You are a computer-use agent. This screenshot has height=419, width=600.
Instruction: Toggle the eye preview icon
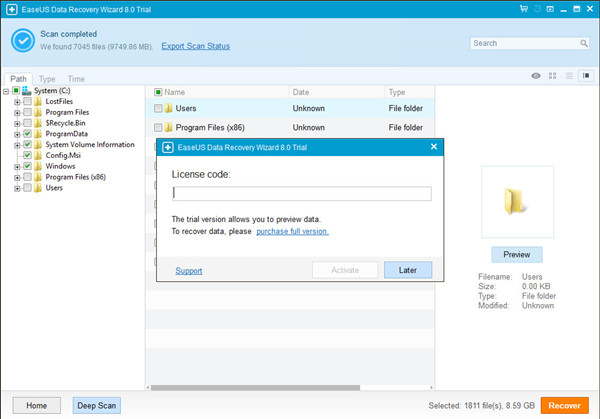[x=536, y=76]
